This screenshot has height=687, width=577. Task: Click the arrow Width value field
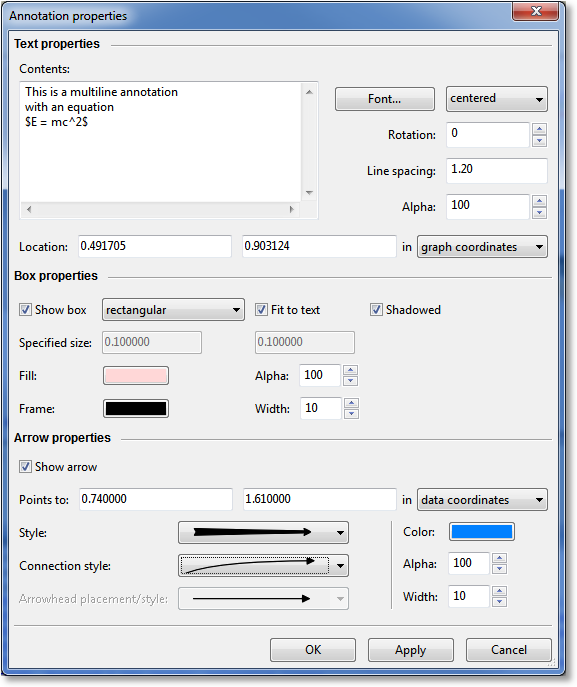coord(468,596)
